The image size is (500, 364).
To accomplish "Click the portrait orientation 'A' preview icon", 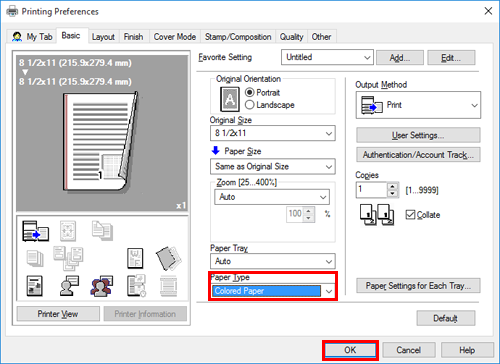I will click(230, 99).
